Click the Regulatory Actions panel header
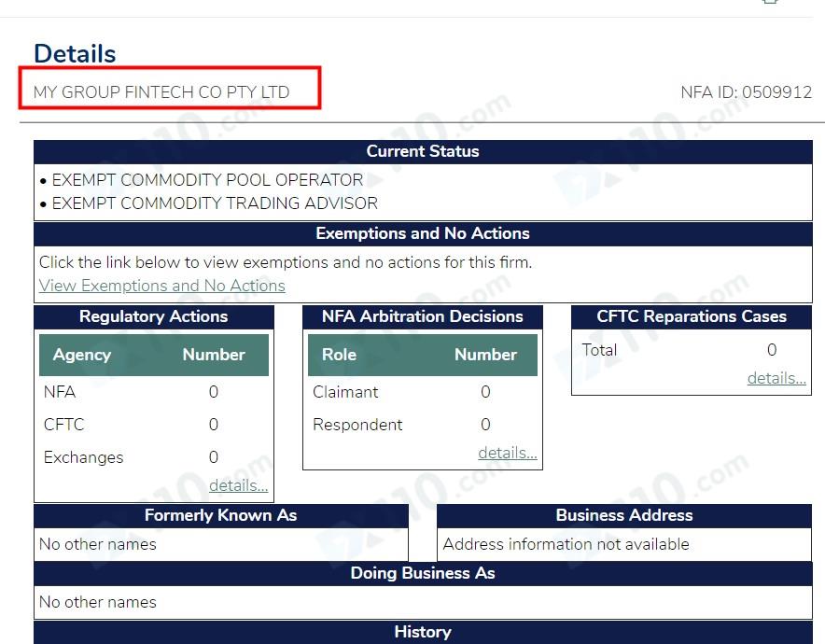Viewport: 825px width, 644px height. tap(154, 316)
